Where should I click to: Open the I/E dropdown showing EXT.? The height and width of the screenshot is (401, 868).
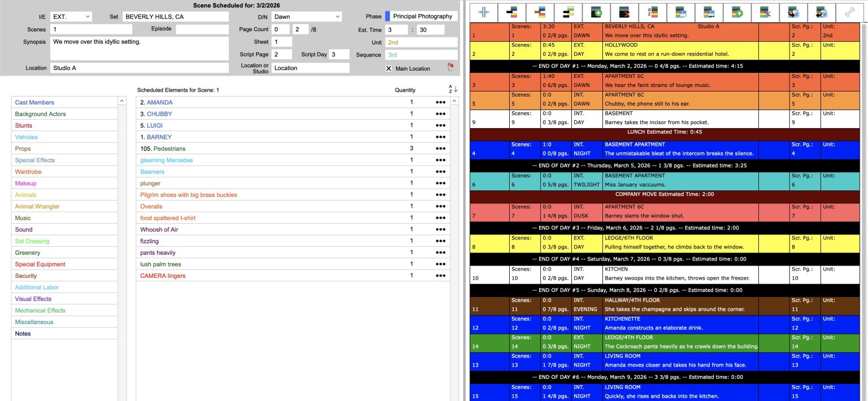tap(71, 17)
